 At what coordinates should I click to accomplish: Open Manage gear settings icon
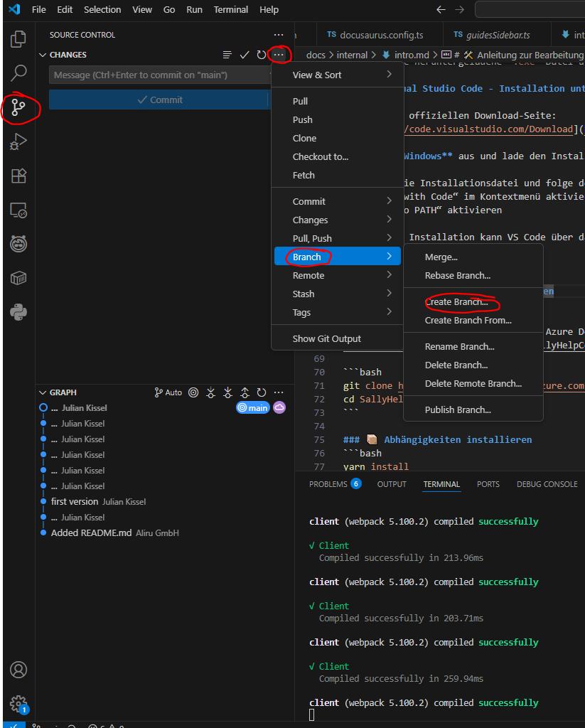18,705
